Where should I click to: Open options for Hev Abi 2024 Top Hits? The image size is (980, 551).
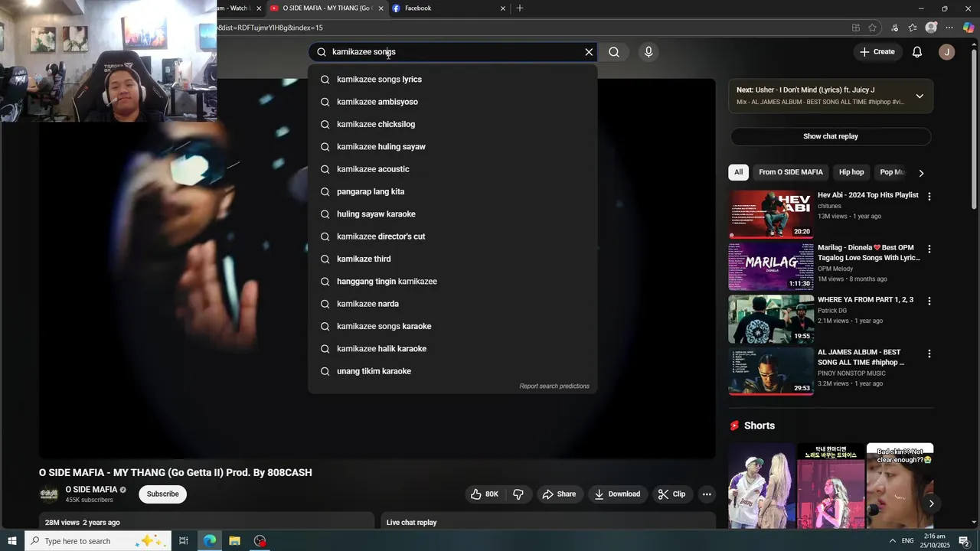coord(929,197)
